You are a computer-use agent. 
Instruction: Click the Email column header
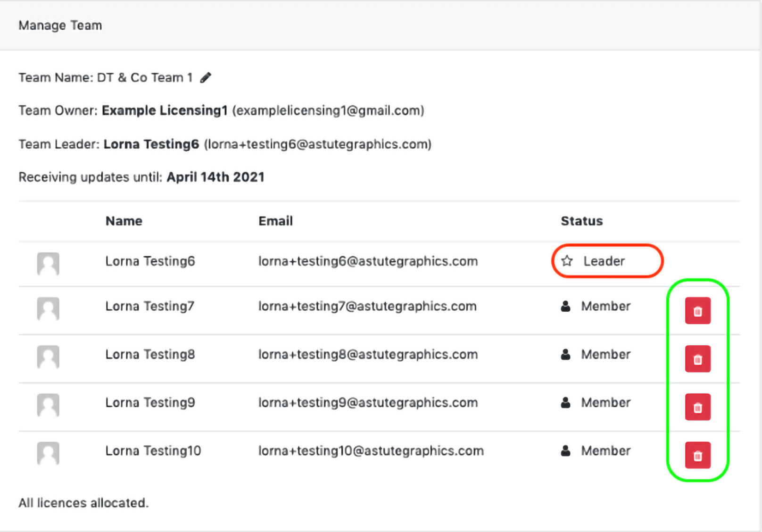click(x=275, y=221)
